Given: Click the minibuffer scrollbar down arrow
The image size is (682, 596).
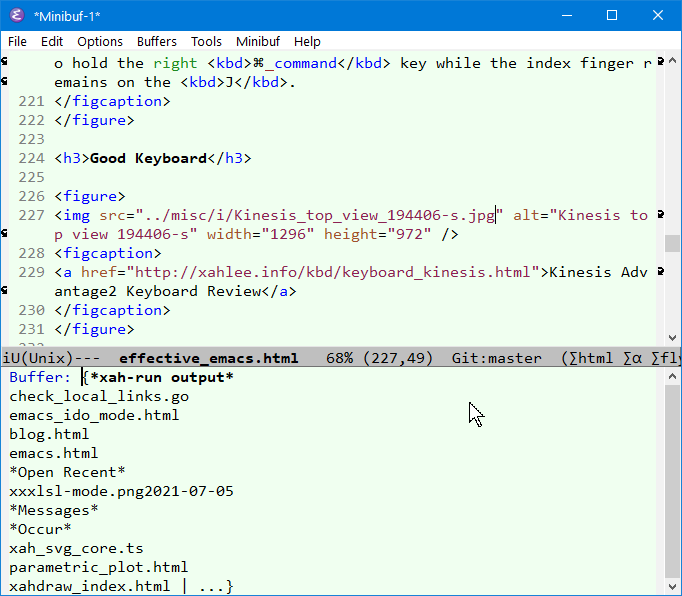Looking at the screenshot, I should point(672,586).
